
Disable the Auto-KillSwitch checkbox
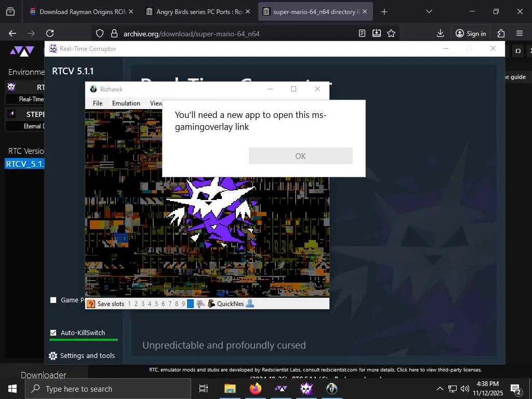pos(54,332)
